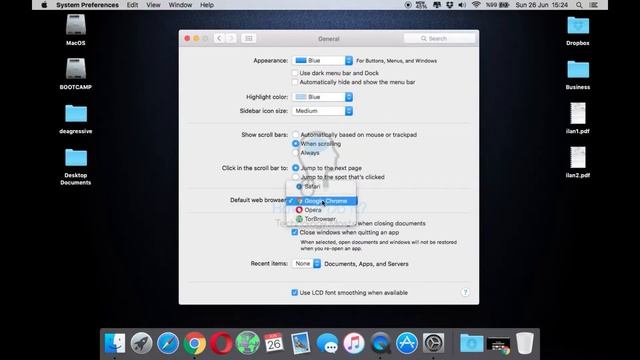Launch iTunes music note icon

353,343
